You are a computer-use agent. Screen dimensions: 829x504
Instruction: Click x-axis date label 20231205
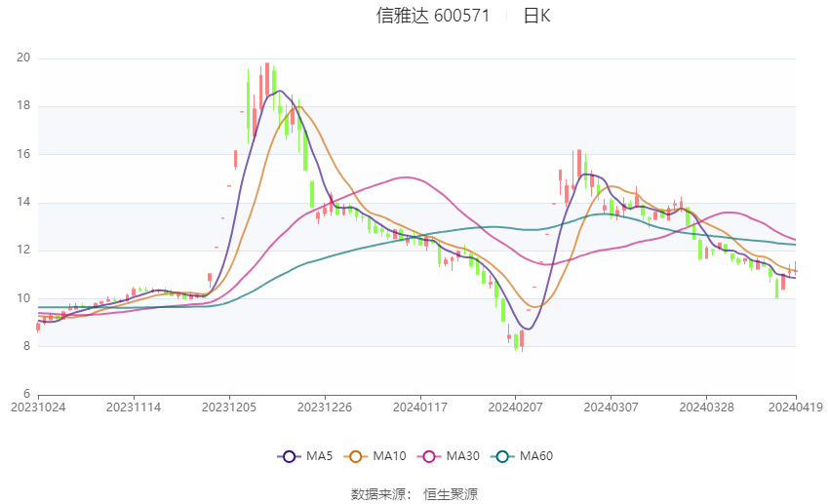[x=229, y=407]
